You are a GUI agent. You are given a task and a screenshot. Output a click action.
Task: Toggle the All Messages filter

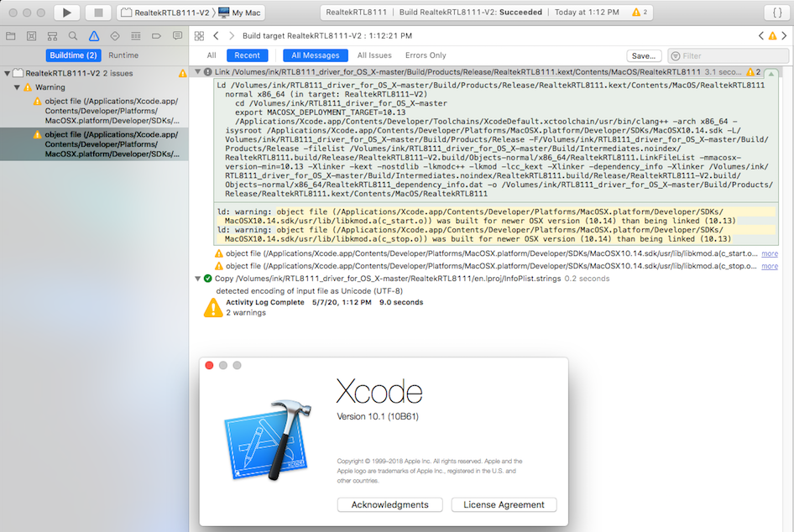[315, 55]
